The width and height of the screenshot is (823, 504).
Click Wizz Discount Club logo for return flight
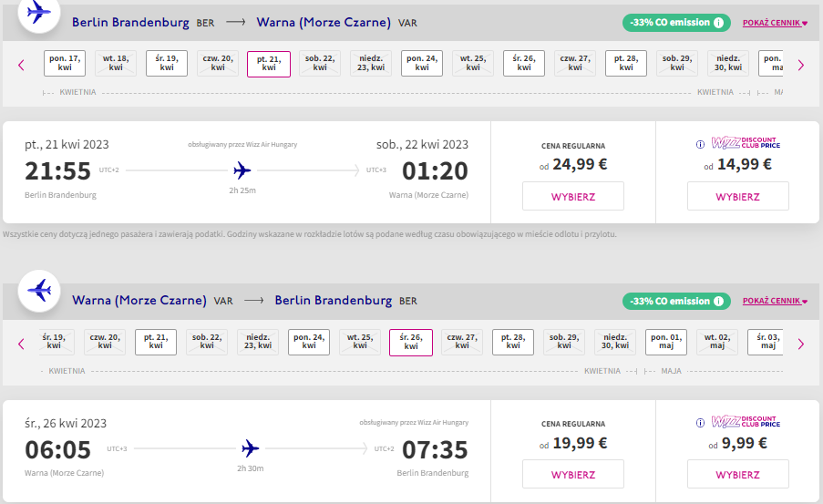pos(746,422)
